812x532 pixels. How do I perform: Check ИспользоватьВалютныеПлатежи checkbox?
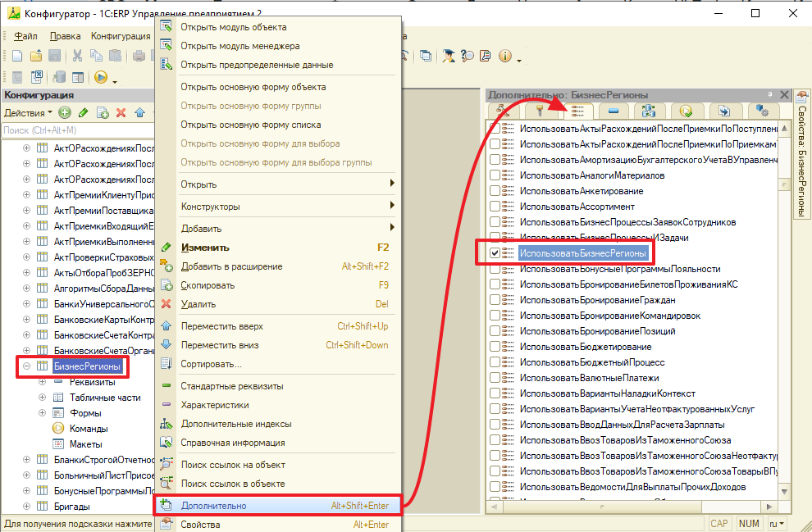495,378
